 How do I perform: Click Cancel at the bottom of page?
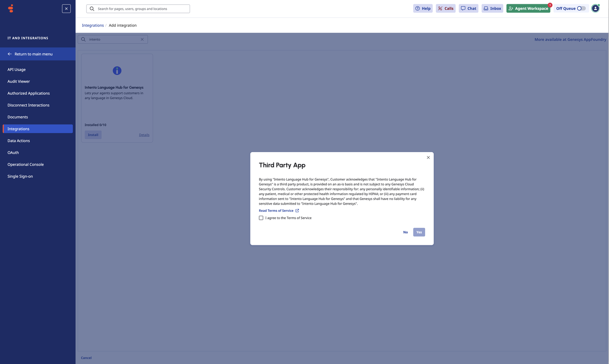86,358
